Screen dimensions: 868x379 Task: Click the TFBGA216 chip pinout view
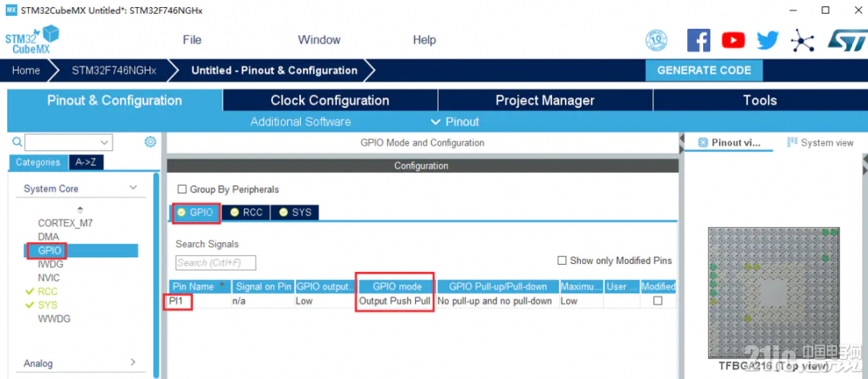[x=774, y=293]
